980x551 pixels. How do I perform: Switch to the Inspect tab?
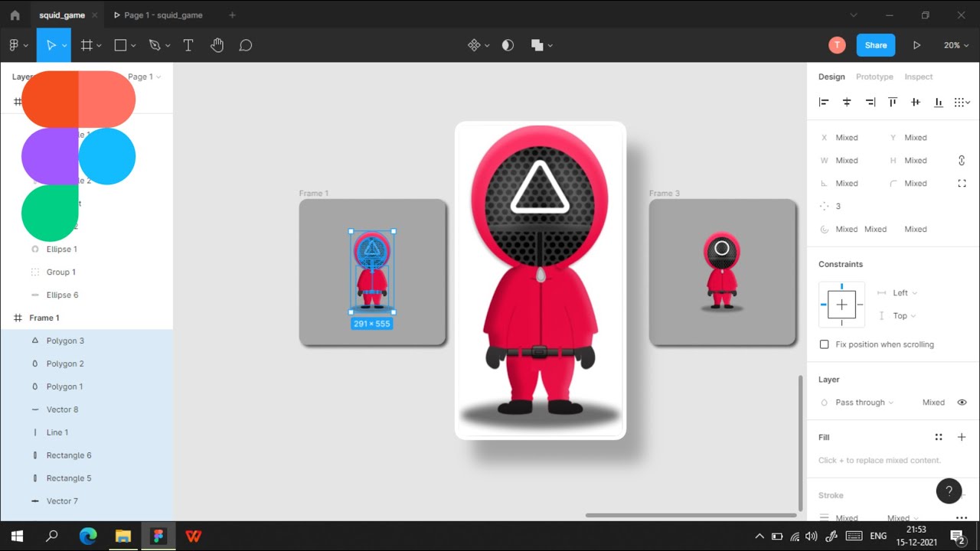pos(919,77)
